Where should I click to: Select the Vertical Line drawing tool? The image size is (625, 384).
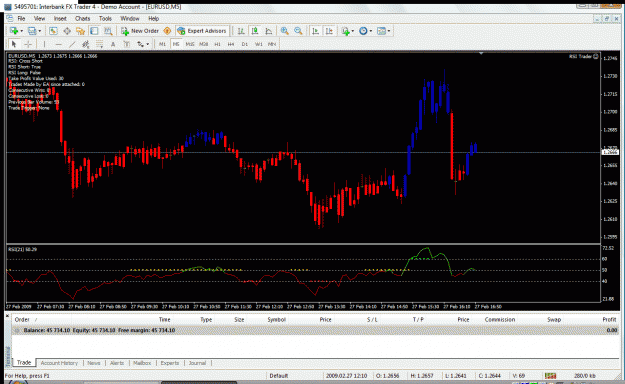(x=44, y=44)
